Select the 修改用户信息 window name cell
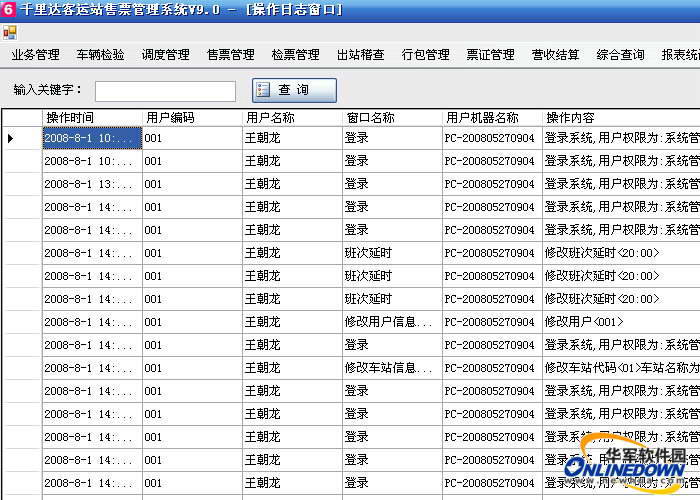 point(391,322)
